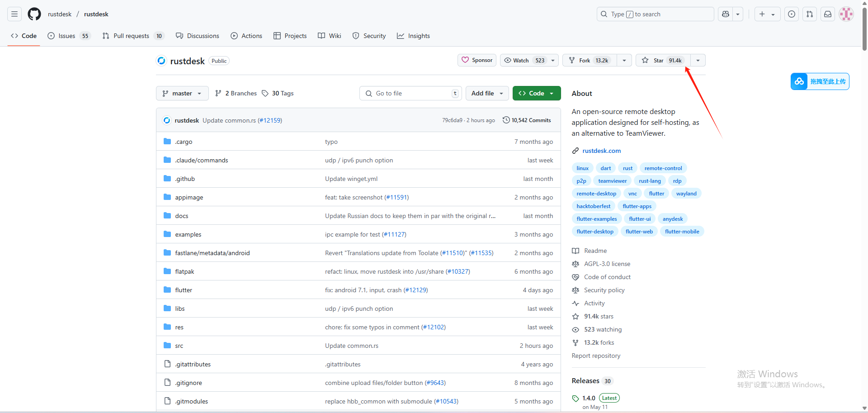868x413 pixels.
Task: Click the .github folder icon
Action: coord(167,178)
